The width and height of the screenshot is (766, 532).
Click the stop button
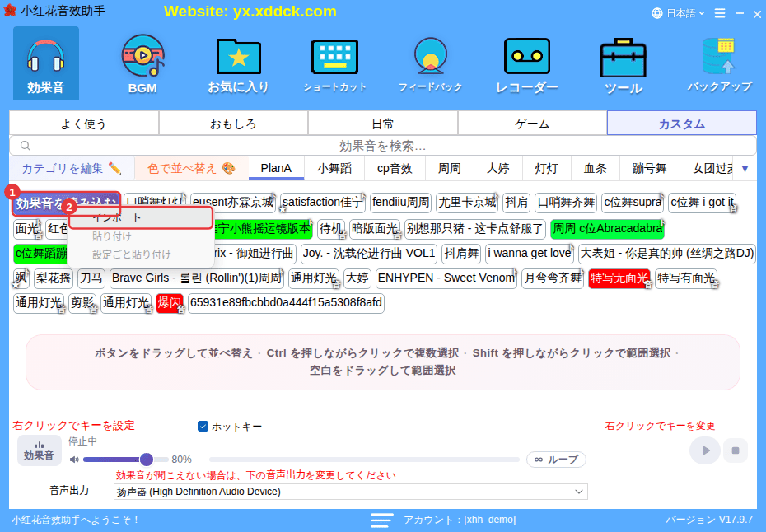736,450
